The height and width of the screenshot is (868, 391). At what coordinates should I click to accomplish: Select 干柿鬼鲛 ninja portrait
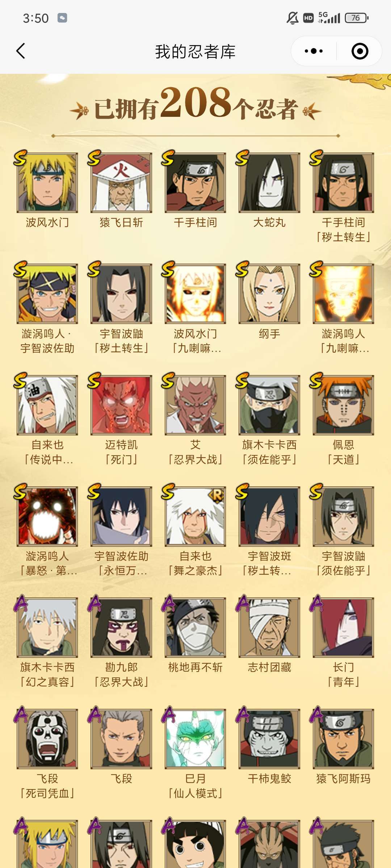coord(269,739)
